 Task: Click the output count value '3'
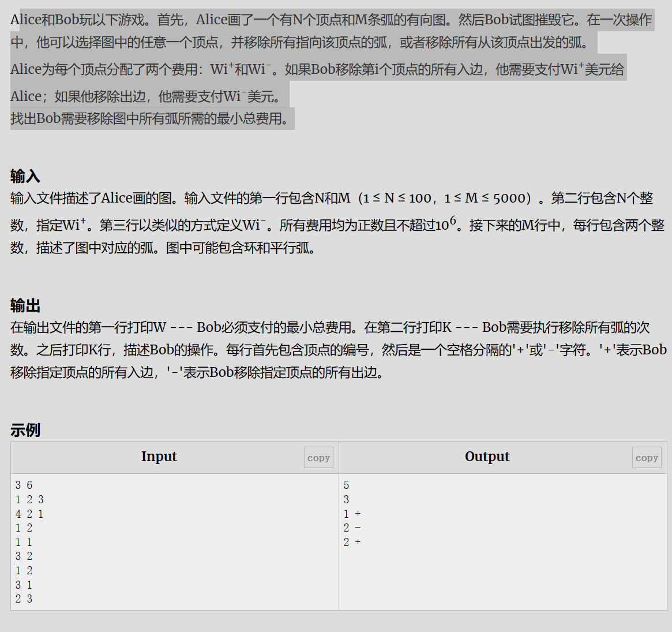point(346,499)
